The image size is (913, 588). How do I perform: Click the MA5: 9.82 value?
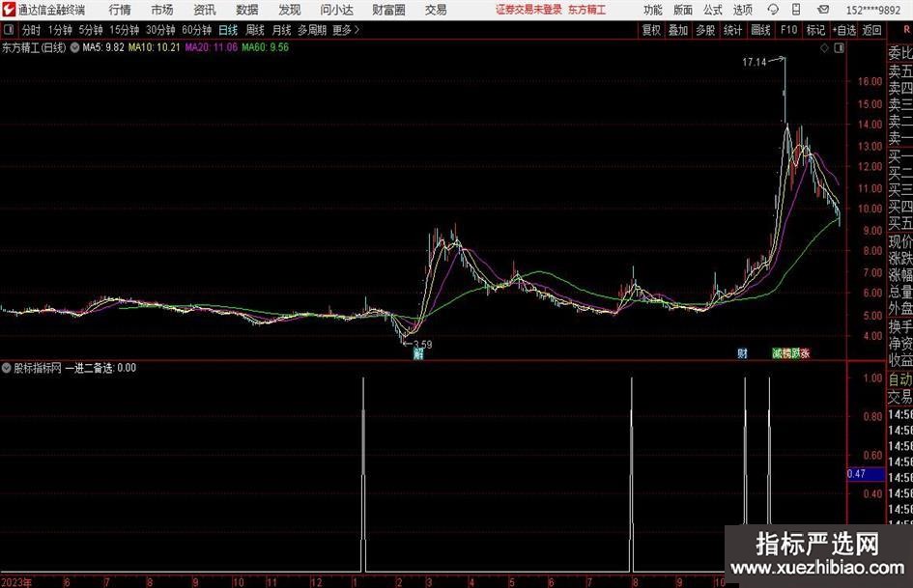pyautogui.click(x=103, y=47)
